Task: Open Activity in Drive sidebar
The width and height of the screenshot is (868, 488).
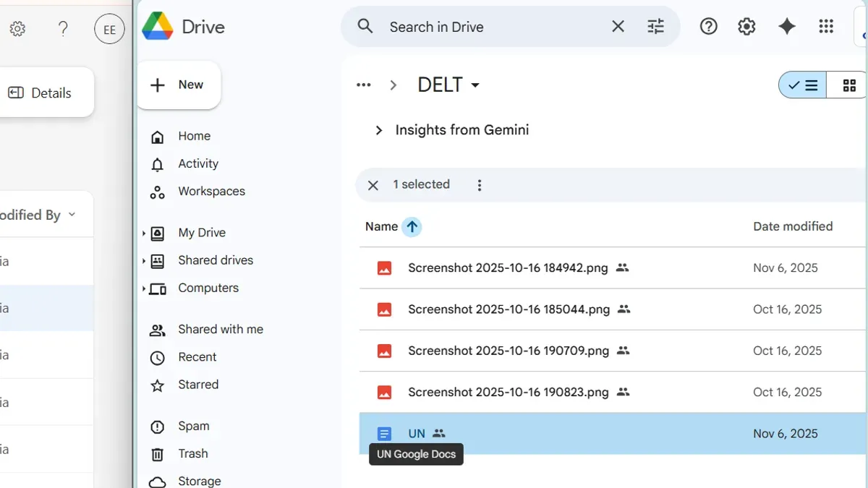Action: pos(198,163)
